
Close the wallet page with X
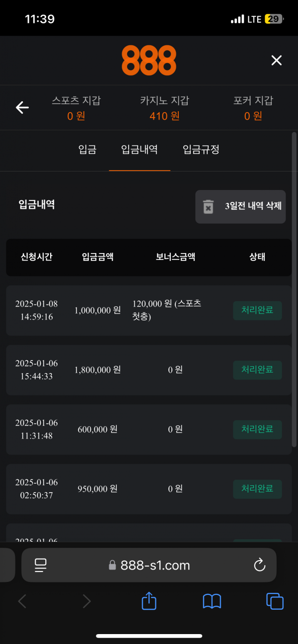point(276,61)
